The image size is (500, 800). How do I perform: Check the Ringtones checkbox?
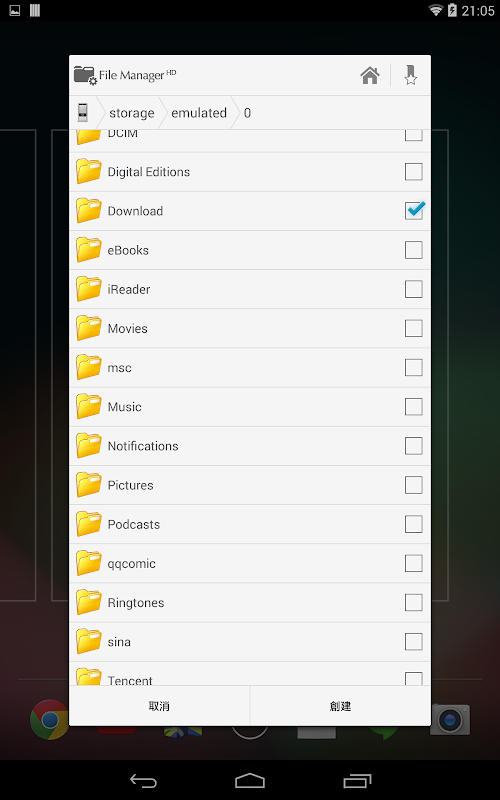414,603
